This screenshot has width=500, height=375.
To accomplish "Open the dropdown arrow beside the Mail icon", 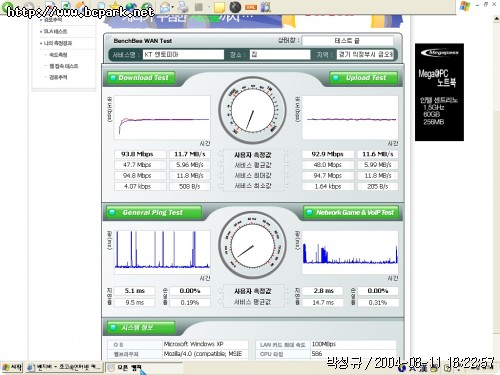I will tap(173, 7).
